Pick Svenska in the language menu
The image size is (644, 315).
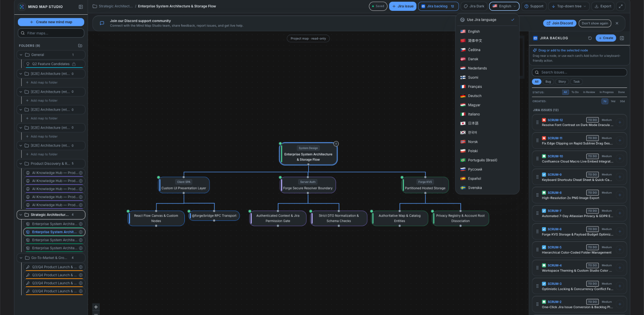coord(487,188)
